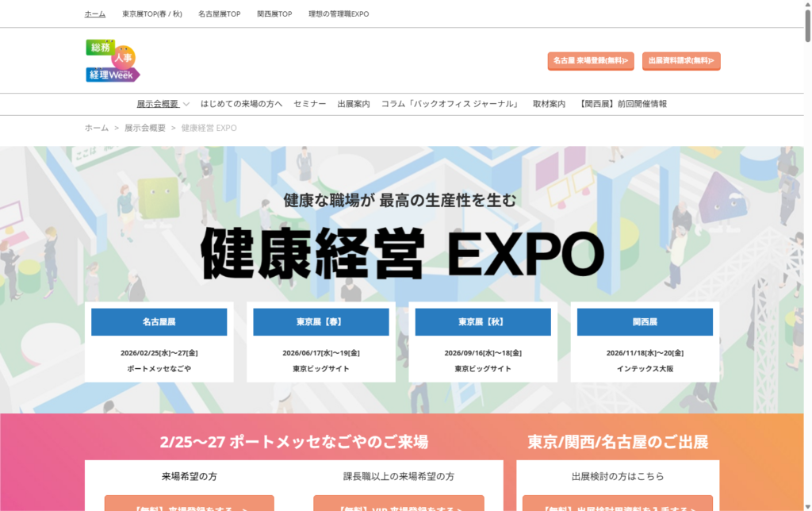Click 展示会概要 in the breadcrumb trail
The width and height of the screenshot is (812, 511).
point(145,128)
